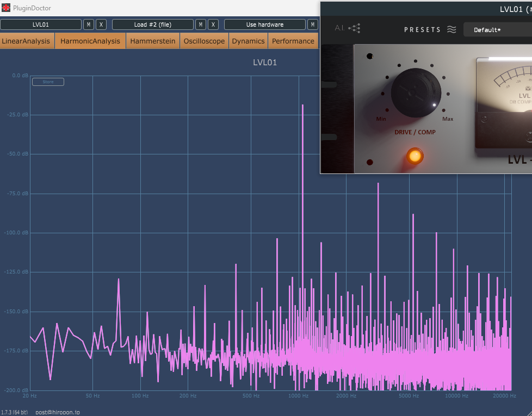532x416 pixels.
Task: Click the Store button in the graph
Action: [x=48, y=82]
